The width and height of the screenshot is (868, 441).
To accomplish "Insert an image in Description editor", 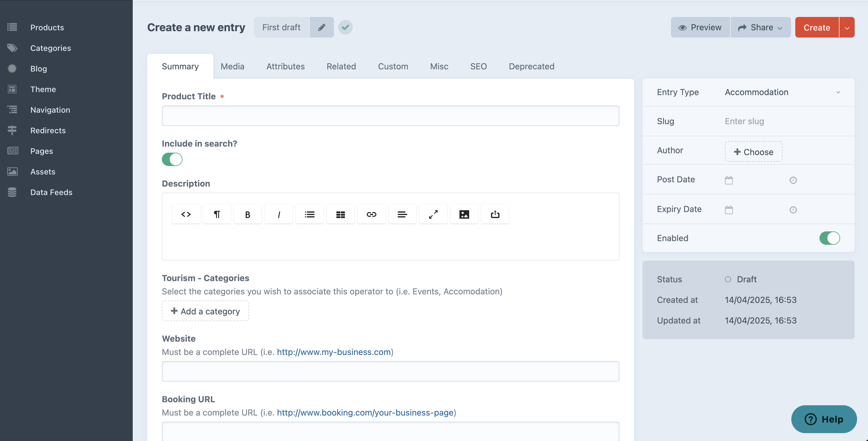I will click(464, 214).
